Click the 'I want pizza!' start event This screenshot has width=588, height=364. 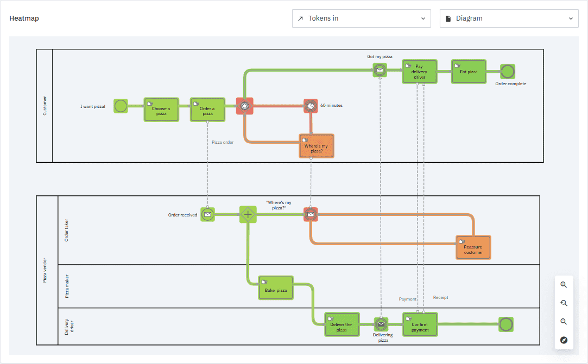point(121,106)
